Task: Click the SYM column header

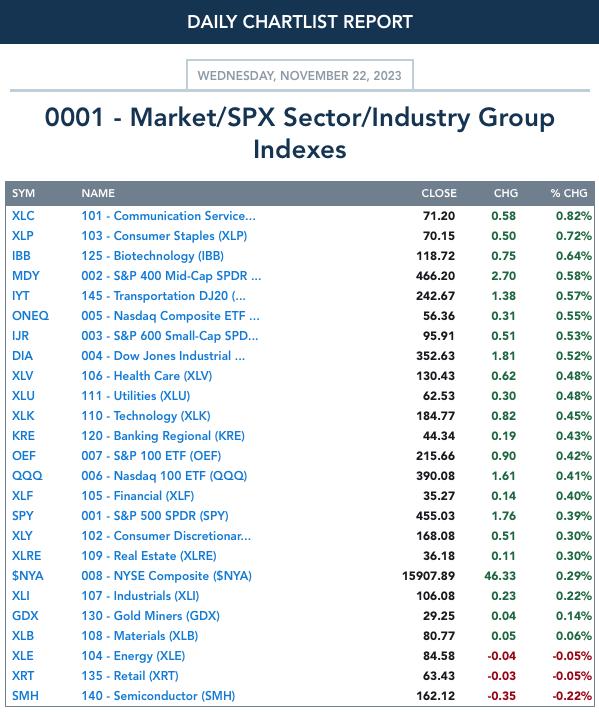Action: click(24, 193)
